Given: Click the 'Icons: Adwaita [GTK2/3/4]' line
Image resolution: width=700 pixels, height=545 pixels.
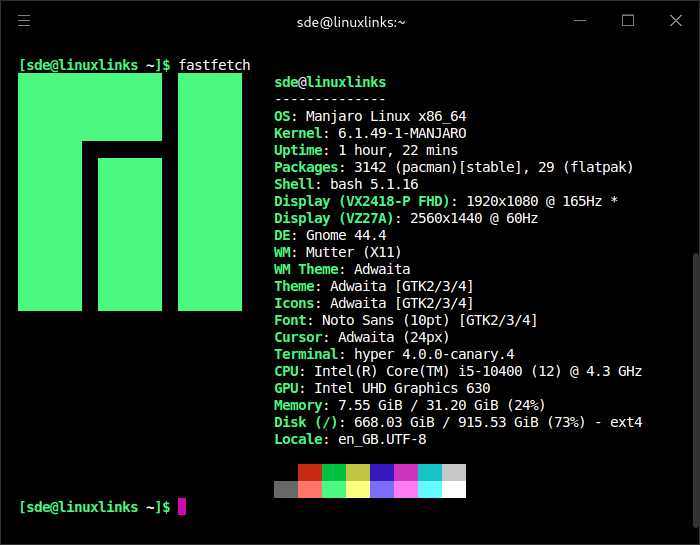Looking at the screenshot, I should tap(374, 303).
